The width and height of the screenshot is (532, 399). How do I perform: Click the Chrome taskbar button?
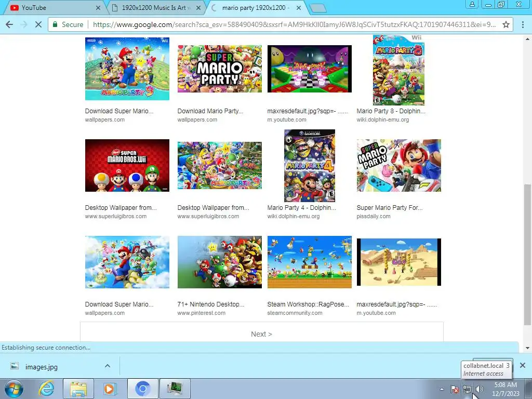point(142,389)
